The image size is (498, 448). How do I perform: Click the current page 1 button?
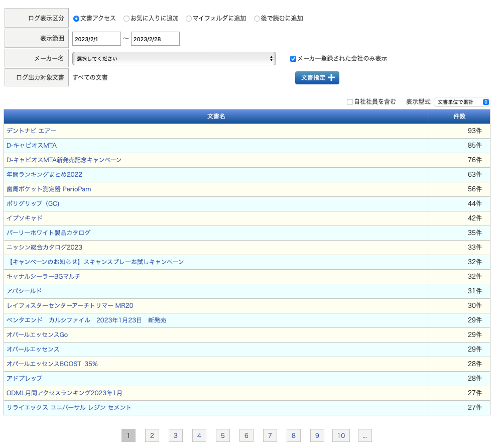click(129, 435)
